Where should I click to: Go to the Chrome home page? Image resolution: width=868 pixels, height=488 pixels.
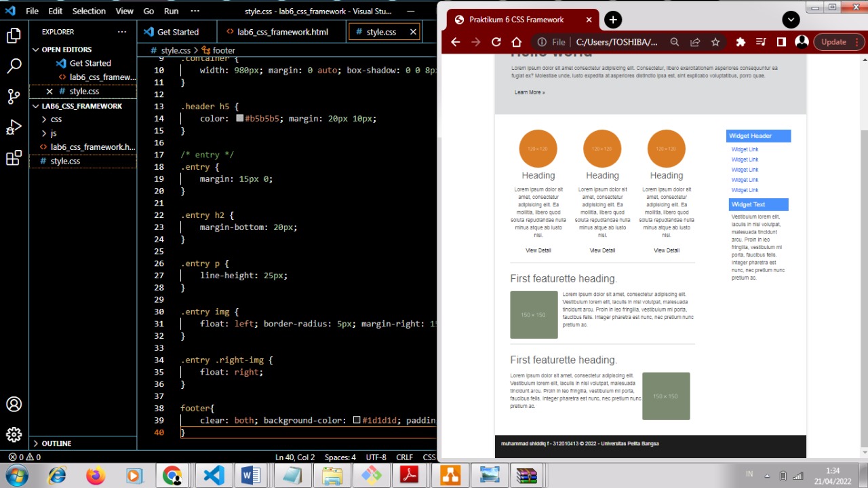tap(517, 42)
